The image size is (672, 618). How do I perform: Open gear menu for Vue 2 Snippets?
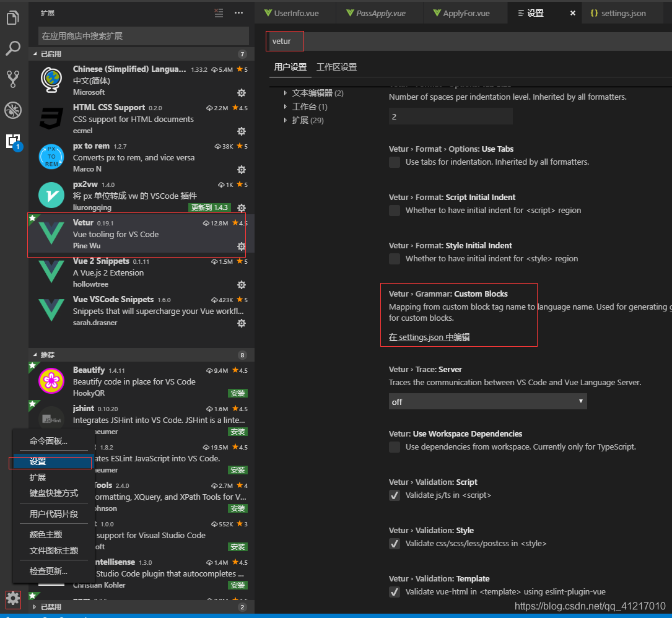(x=242, y=285)
